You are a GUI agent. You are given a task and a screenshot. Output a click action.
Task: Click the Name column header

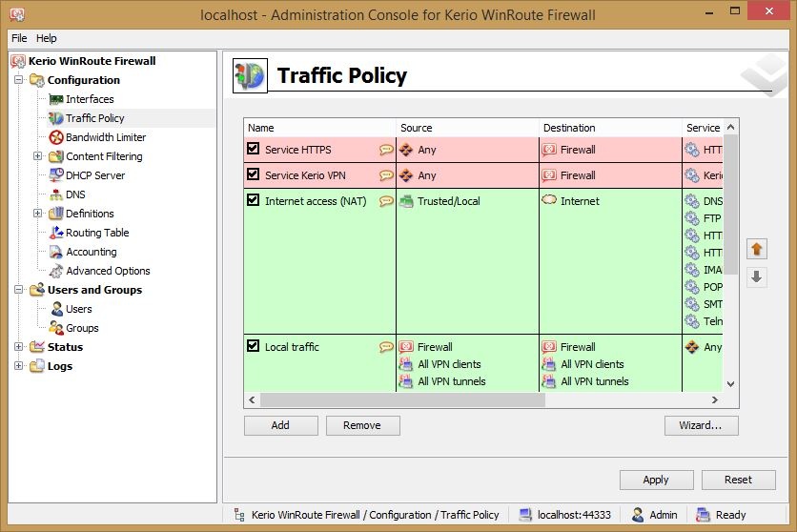coord(320,128)
